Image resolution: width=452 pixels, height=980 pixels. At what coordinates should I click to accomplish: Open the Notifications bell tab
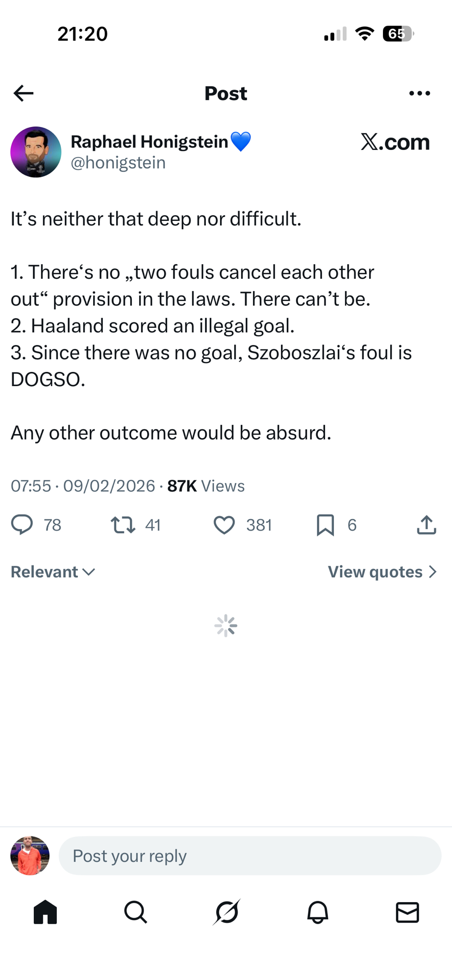click(x=317, y=912)
